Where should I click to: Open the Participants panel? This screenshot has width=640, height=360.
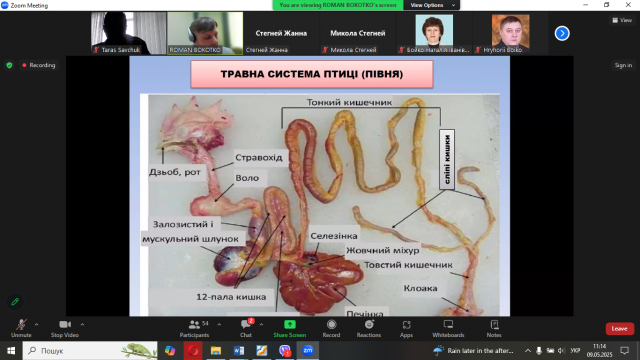tap(194, 328)
